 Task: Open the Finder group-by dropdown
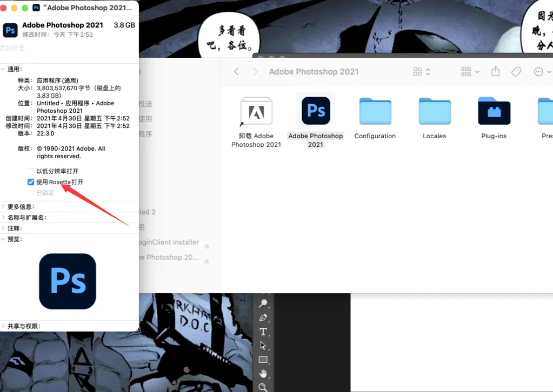pos(470,72)
